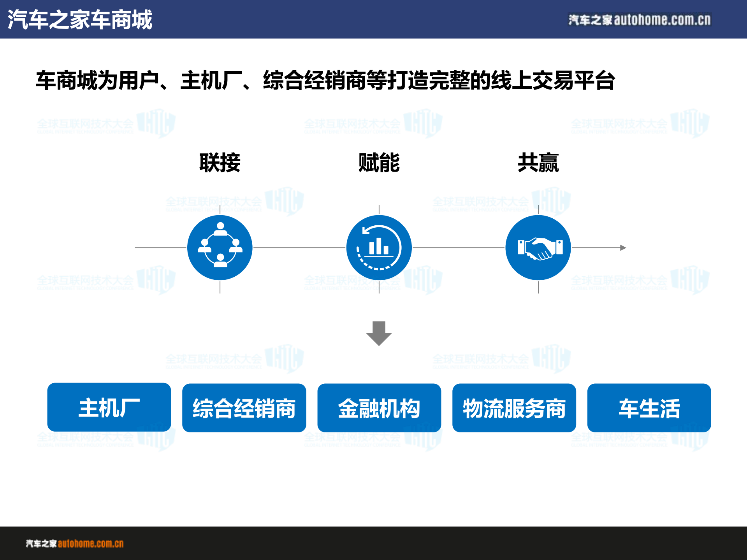Toggle the 赋能 stage in the flow
The image size is (747, 560).
[379, 164]
